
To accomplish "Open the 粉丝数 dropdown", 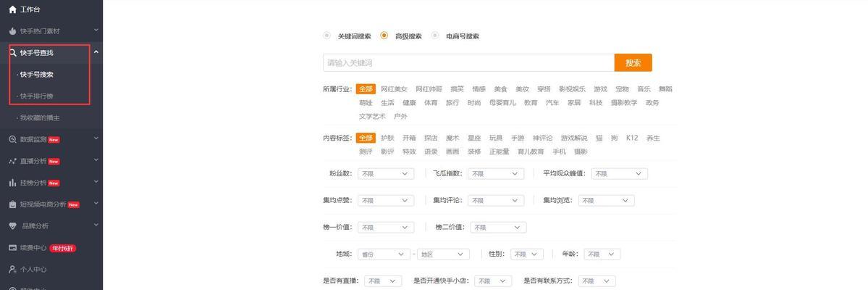I will tap(386, 173).
